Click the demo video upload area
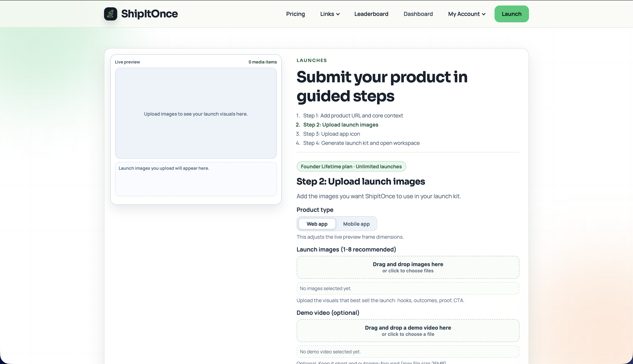633x364 pixels. [408, 330]
